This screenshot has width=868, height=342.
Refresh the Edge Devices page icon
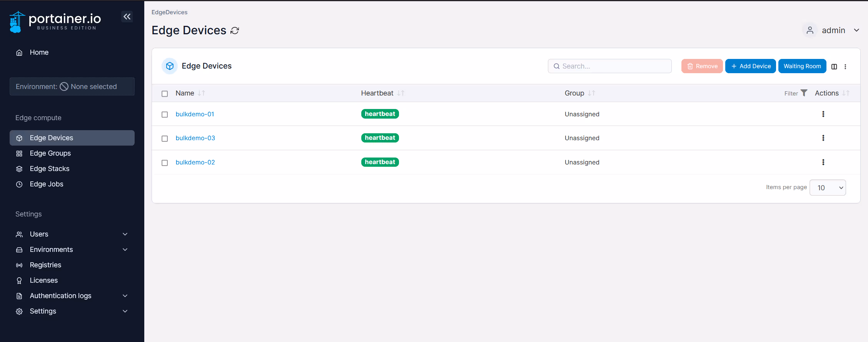235,31
